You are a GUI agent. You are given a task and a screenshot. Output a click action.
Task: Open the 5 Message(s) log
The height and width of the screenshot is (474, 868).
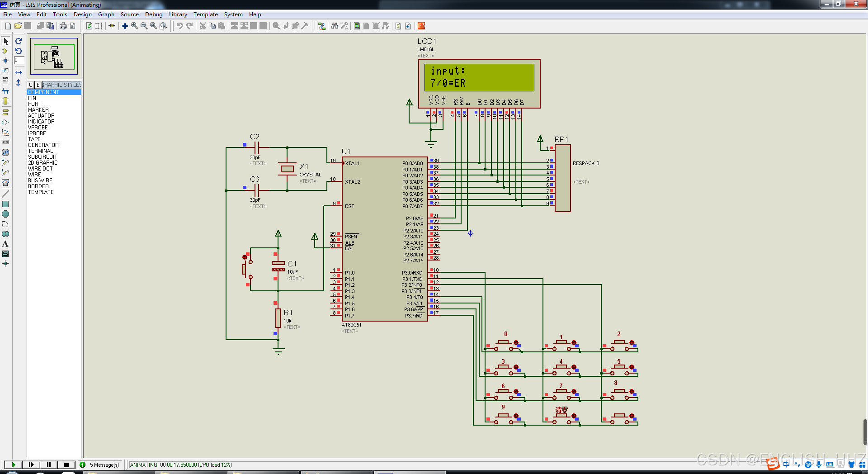(x=100, y=465)
